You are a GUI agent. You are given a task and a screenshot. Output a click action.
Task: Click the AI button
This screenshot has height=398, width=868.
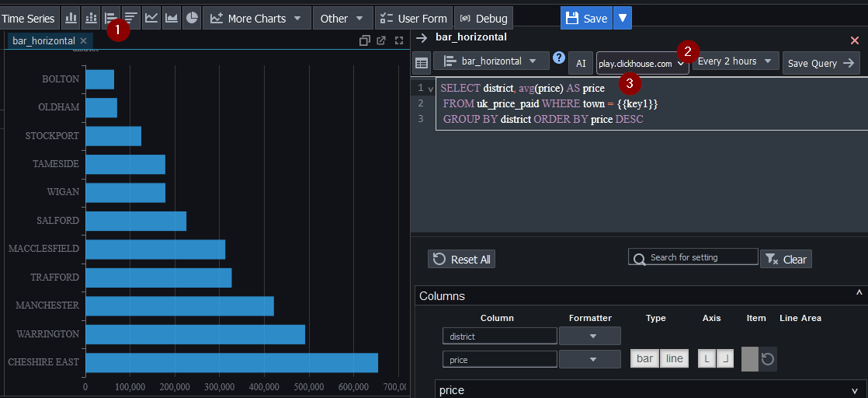coord(581,63)
